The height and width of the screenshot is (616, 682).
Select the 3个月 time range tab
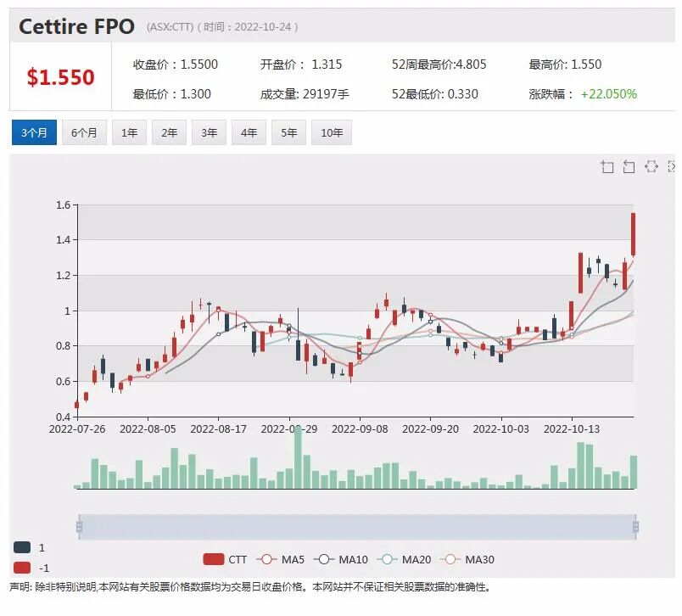pos(34,132)
